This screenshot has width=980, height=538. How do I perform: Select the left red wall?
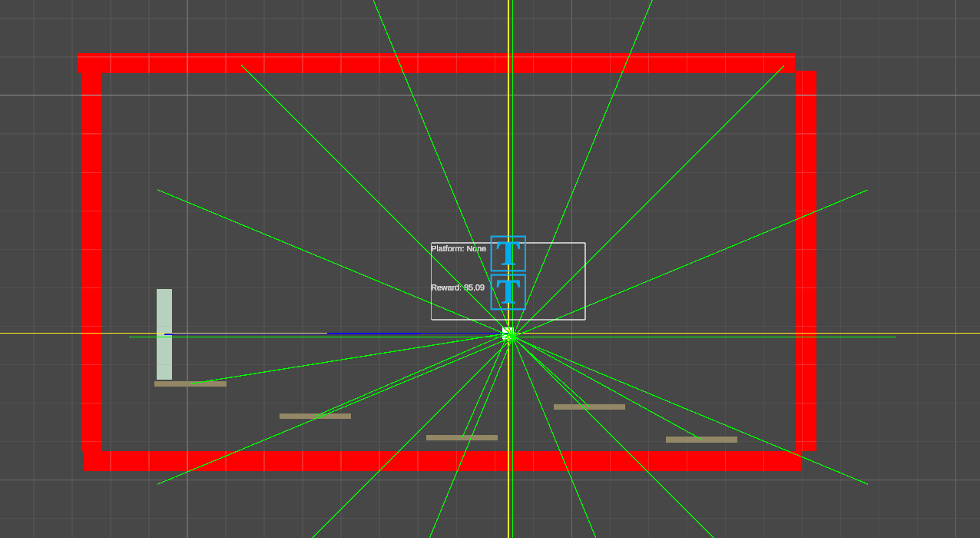click(x=91, y=261)
